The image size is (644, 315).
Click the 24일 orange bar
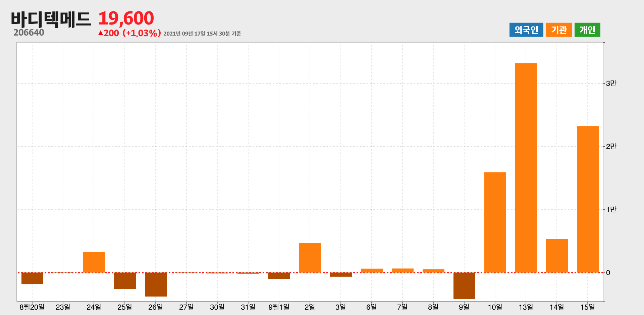tap(94, 262)
